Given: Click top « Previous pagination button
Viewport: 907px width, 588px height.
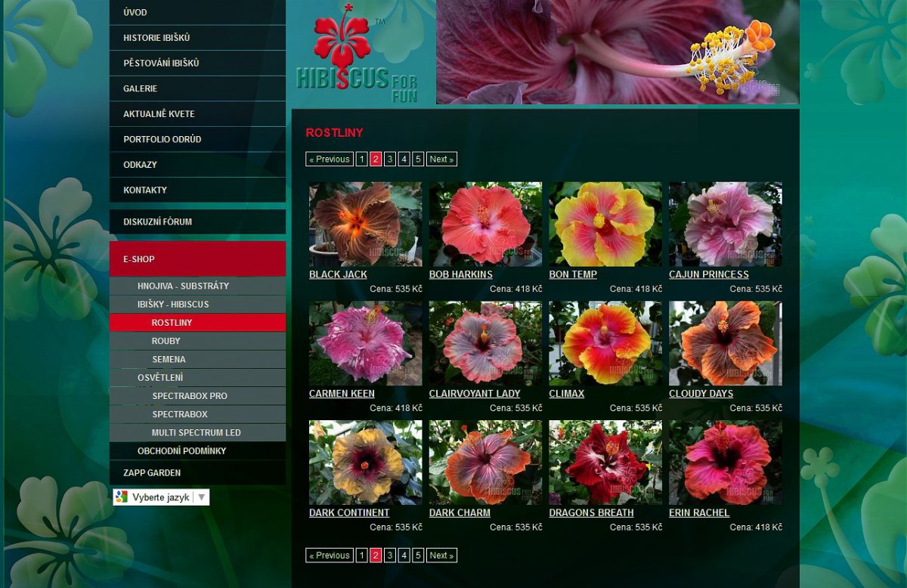Looking at the screenshot, I should click(x=330, y=159).
